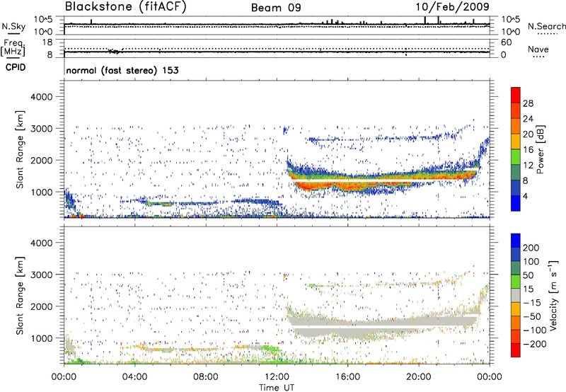Click the "Velocity [m s-1]" colorbar title

(553, 295)
